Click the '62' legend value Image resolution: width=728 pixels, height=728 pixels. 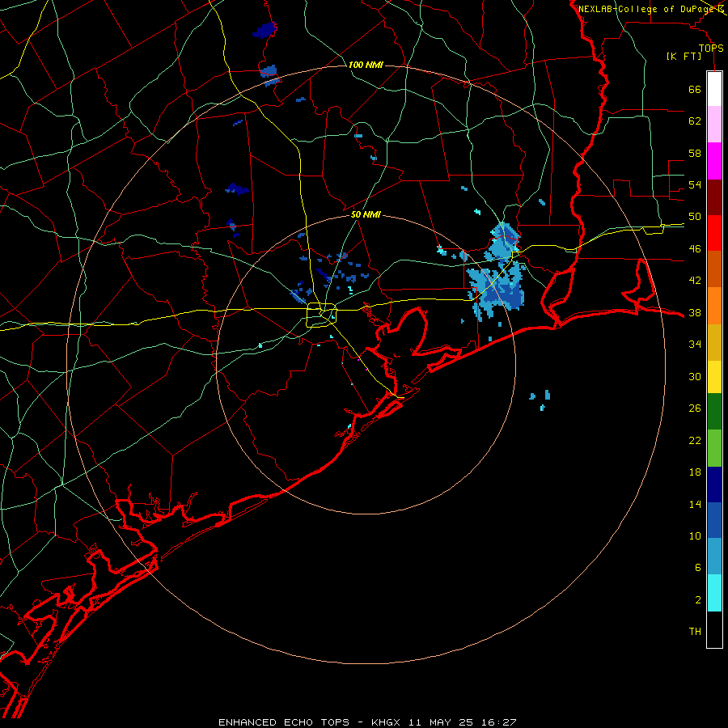(695, 121)
